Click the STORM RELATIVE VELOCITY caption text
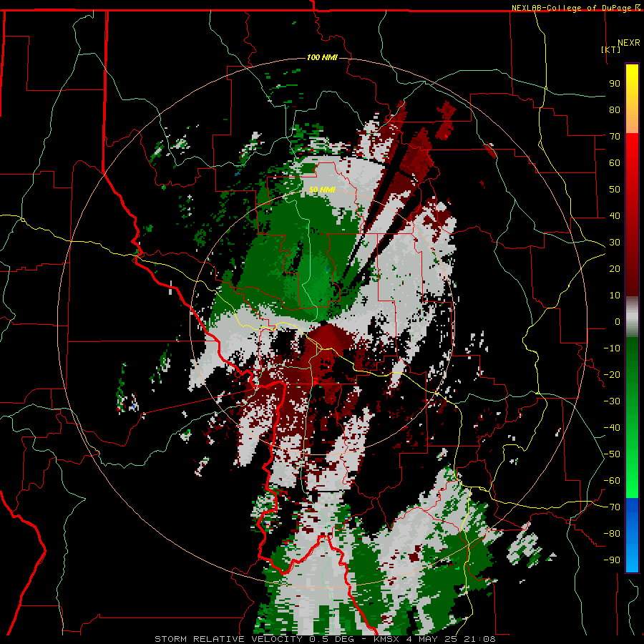This screenshot has width=644, height=644. [x=228, y=639]
